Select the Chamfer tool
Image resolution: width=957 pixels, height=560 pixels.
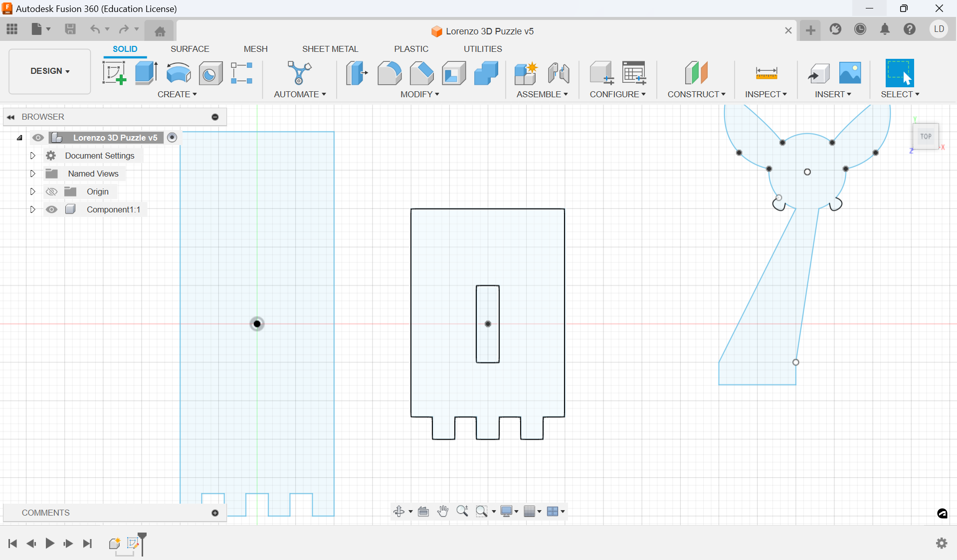click(x=422, y=73)
